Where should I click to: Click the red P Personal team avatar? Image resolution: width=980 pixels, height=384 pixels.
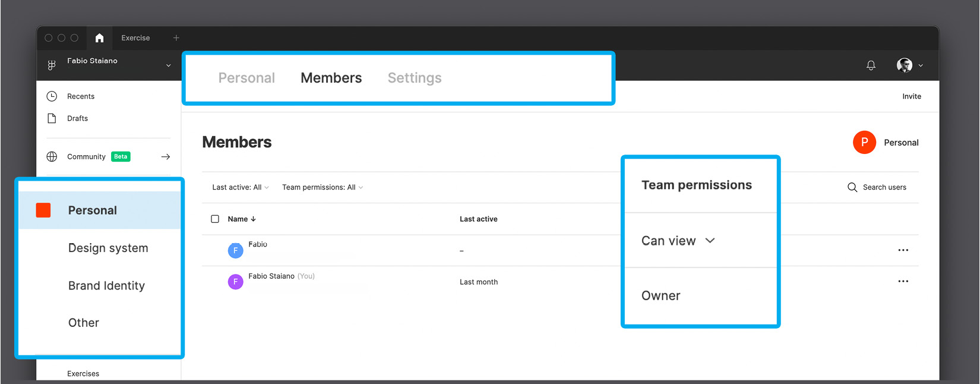(864, 142)
